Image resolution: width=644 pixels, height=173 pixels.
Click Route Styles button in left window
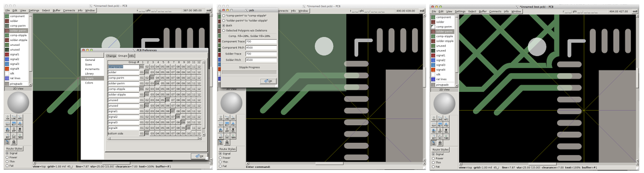coord(14,149)
